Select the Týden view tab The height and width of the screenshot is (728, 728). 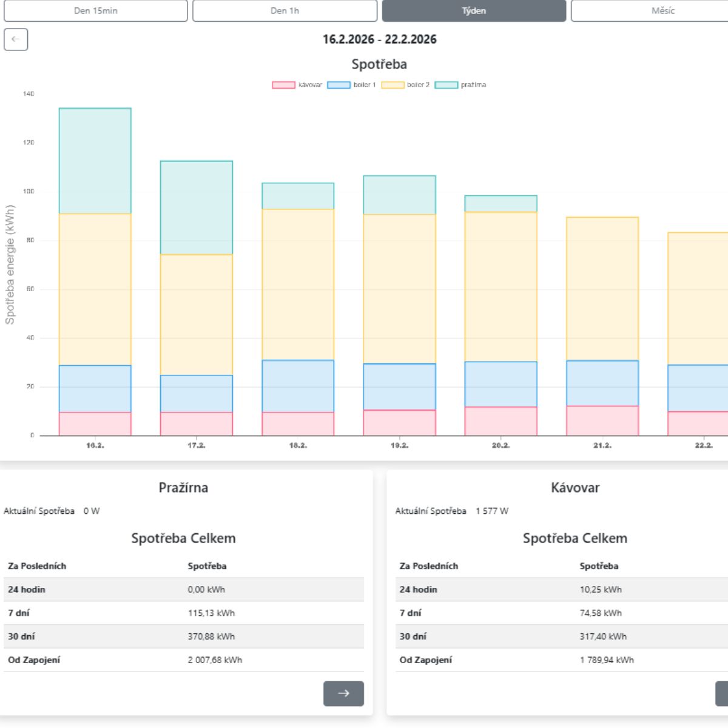tap(474, 11)
